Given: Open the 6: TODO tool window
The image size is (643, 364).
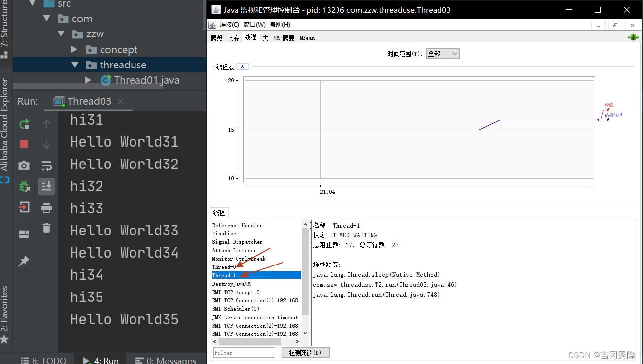Looking at the screenshot, I should coord(43,360).
